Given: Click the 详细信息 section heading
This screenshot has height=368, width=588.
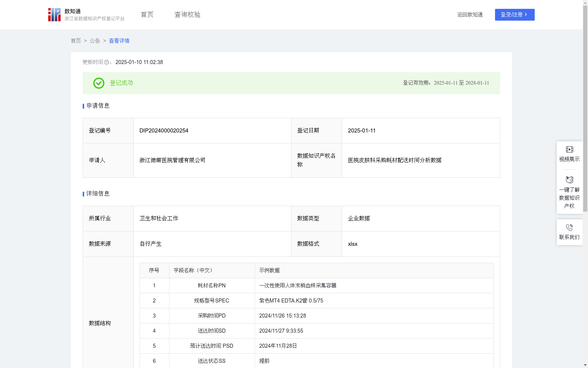Looking at the screenshot, I should pyautogui.click(x=98, y=194).
